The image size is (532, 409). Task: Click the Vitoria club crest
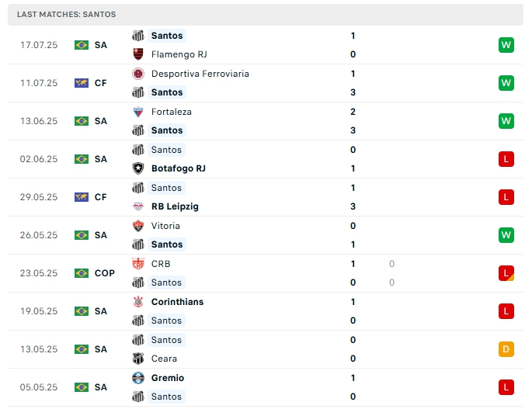click(x=138, y=226)
